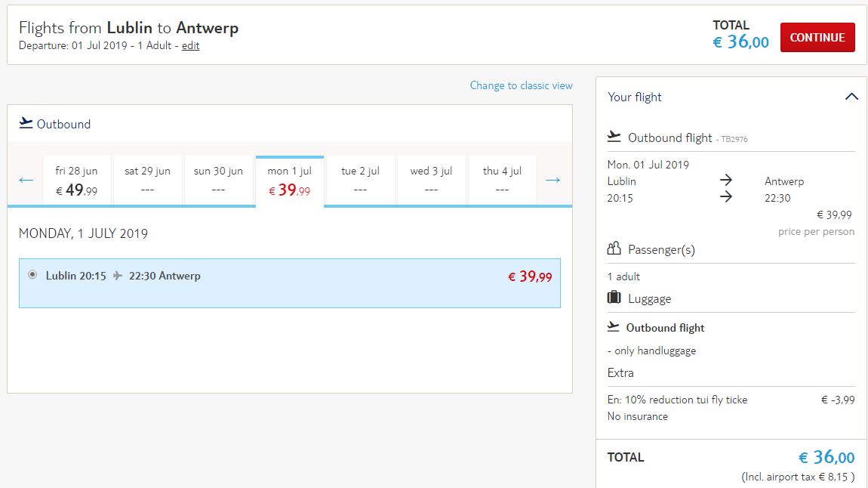This screenshot has width=868, height=488.
Task: Click the airplane icon between 20:15 and 22:30
Action: click(117, 275)
